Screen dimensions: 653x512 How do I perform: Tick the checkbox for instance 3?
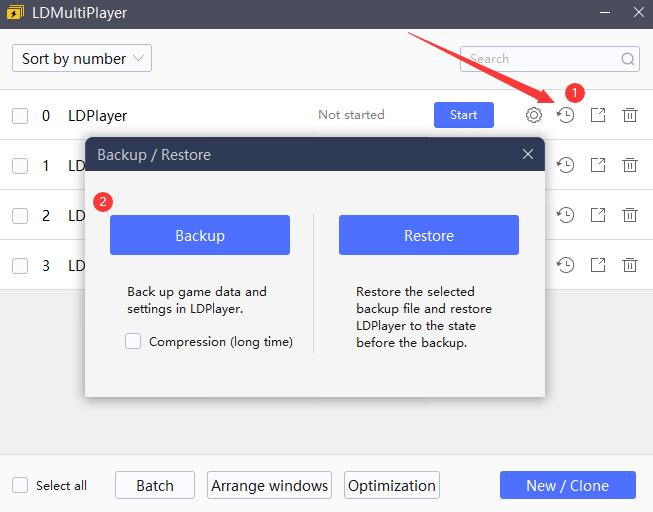(20, 266)
